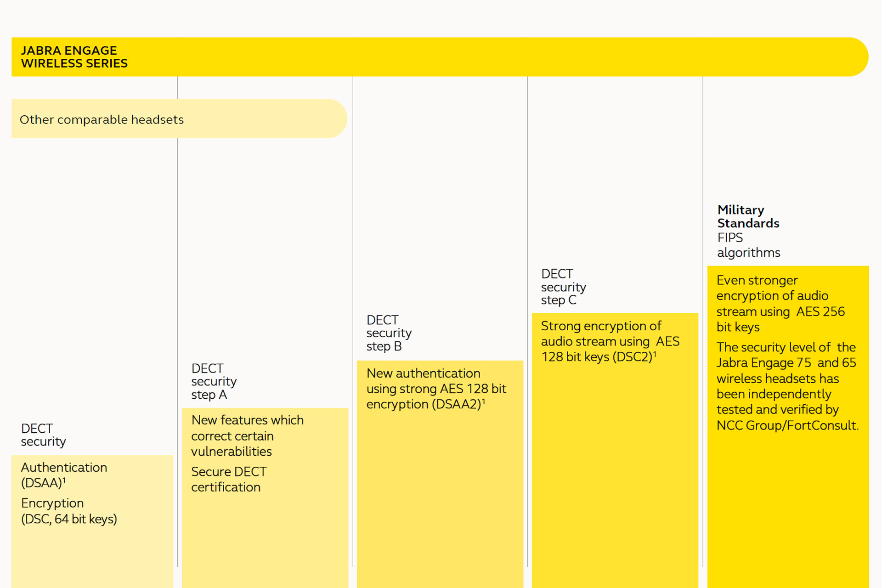Image resolution: width=882 pixels, height=588 pixels.
Task: Click DECT security step B heading
Action: pyautogui.click(x=389, y=333)
